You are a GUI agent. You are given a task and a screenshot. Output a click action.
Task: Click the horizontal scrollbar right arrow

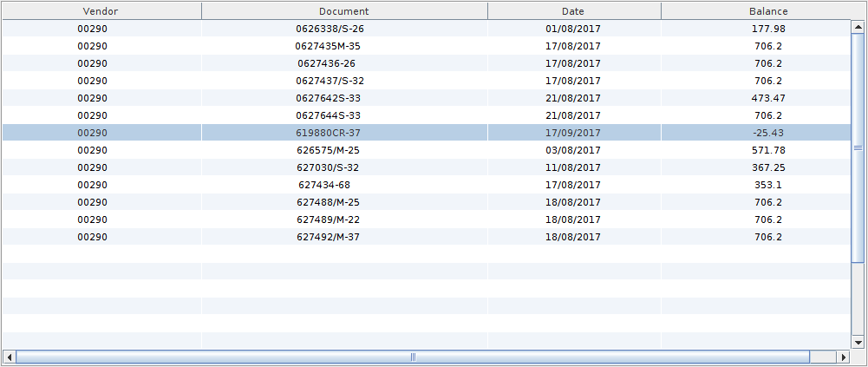click(x=842, y=357)
